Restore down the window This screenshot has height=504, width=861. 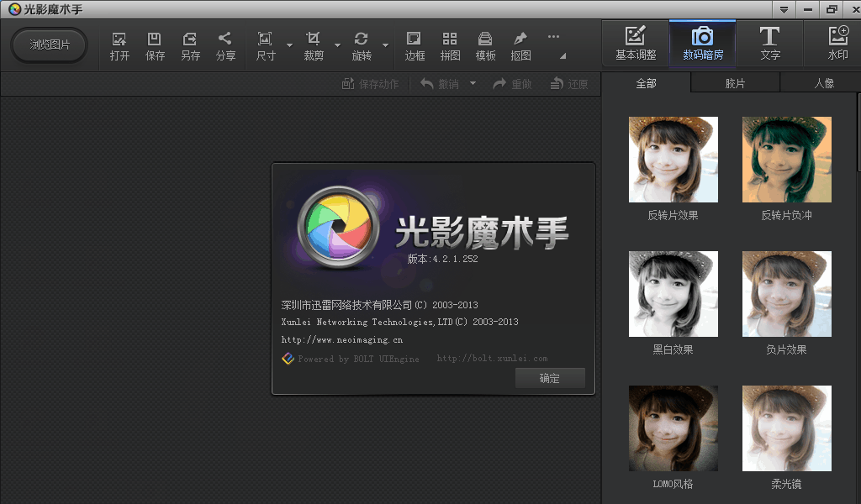832,9
